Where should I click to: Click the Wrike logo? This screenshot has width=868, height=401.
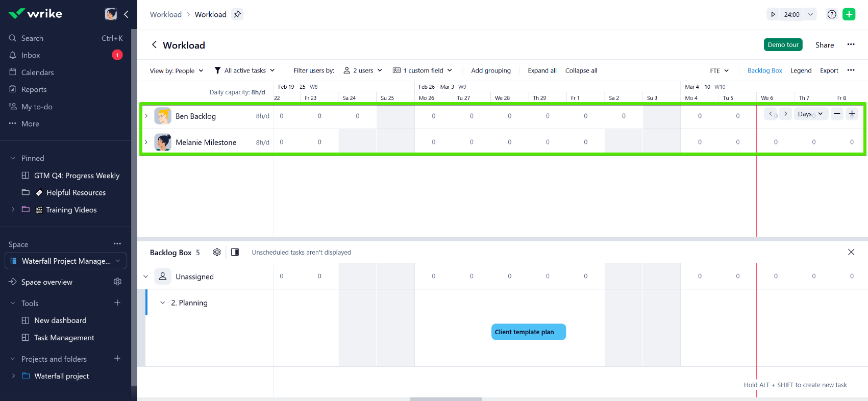tap(35, 14)
